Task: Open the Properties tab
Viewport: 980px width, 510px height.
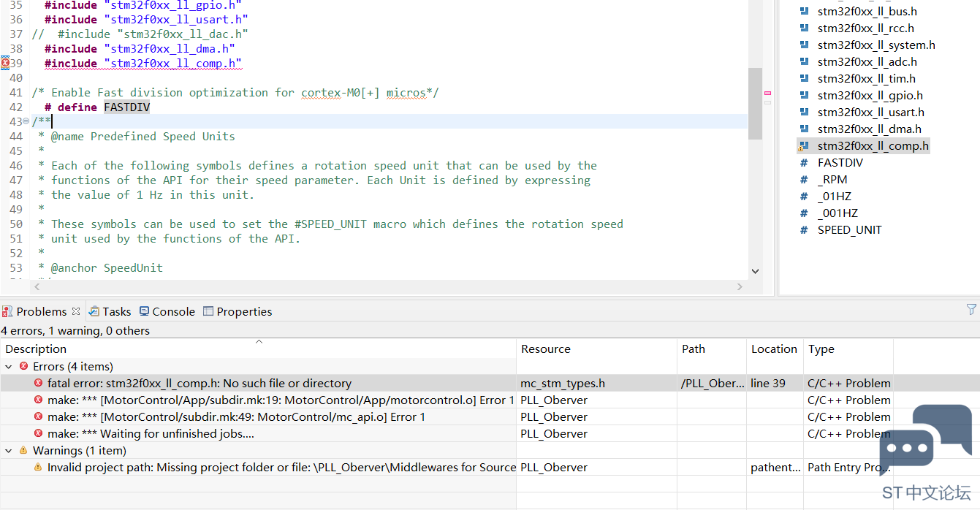Action: coord(238,311)
